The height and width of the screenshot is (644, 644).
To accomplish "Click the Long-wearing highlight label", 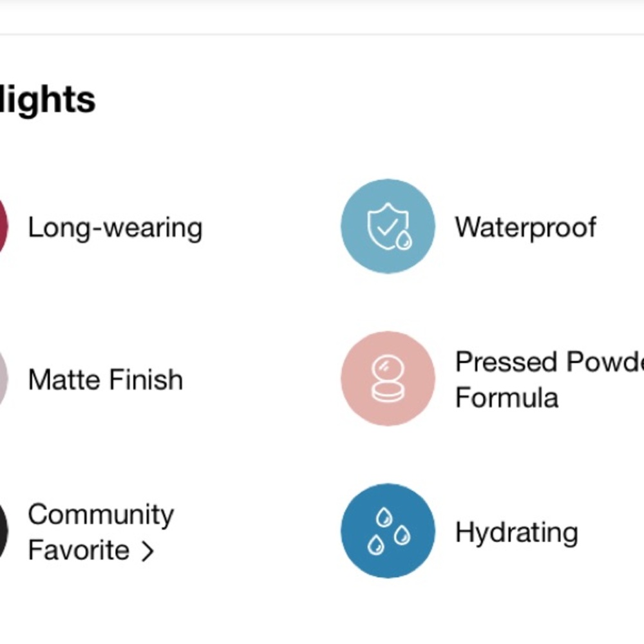I will [115, 228].
